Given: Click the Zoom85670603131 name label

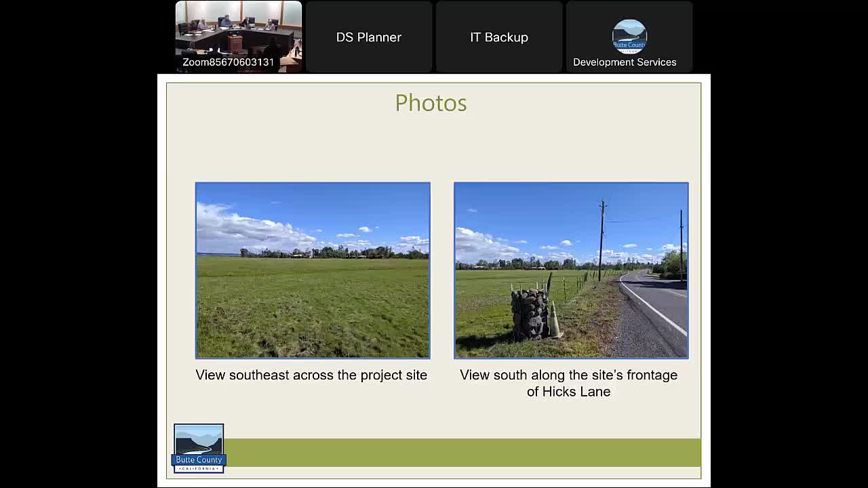Looking at the screenshot, I should [x=229, y=62].
